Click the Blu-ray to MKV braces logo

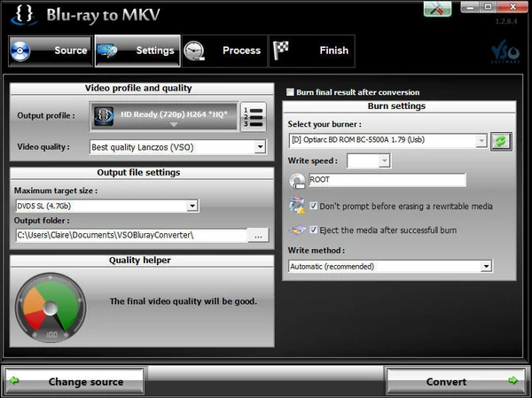point(23,14)
